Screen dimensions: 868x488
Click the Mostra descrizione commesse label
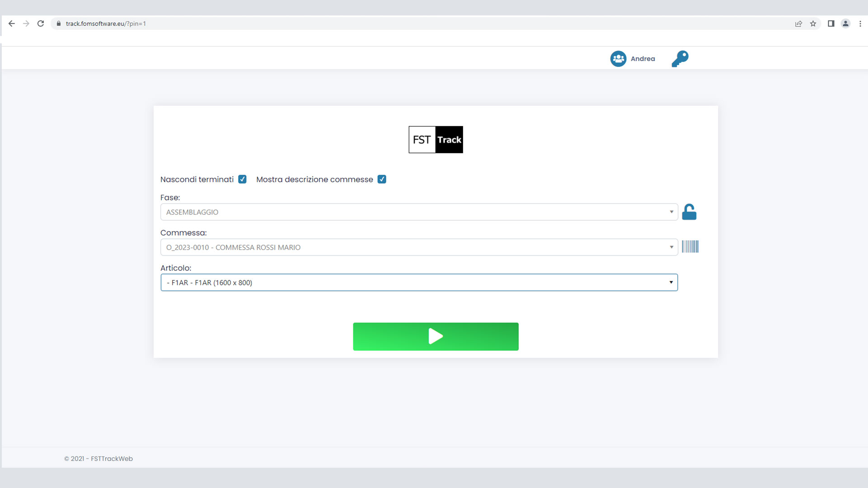coord(314,179)
